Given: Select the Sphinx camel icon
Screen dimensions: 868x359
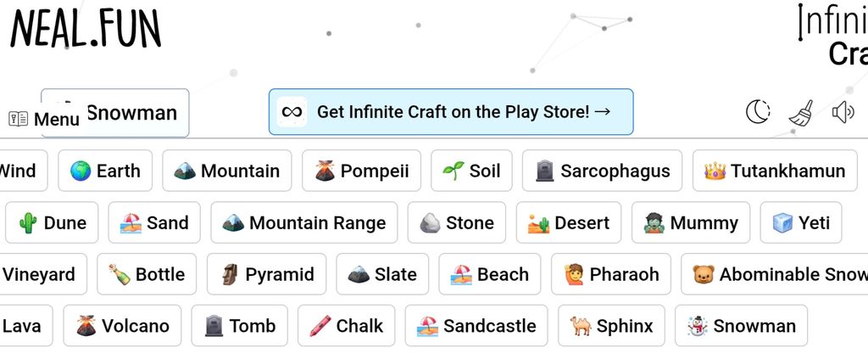Looking at the screenshot, I should (580, 326).
